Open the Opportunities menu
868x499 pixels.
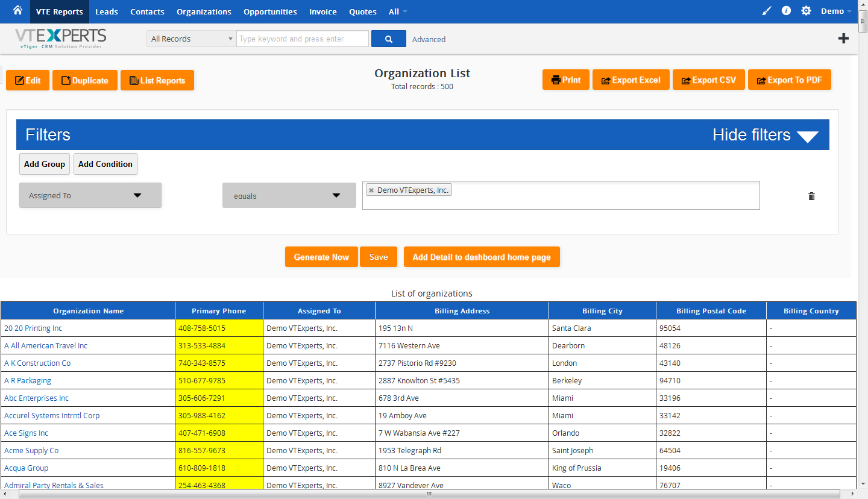pos(270,11)
